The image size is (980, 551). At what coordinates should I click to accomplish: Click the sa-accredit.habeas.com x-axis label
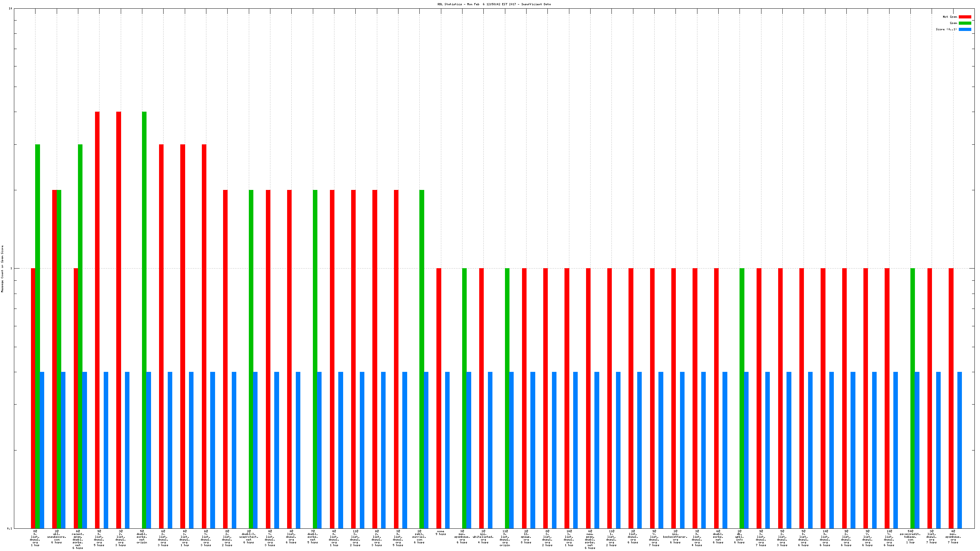pyautogui.click(x=910, y=536)
